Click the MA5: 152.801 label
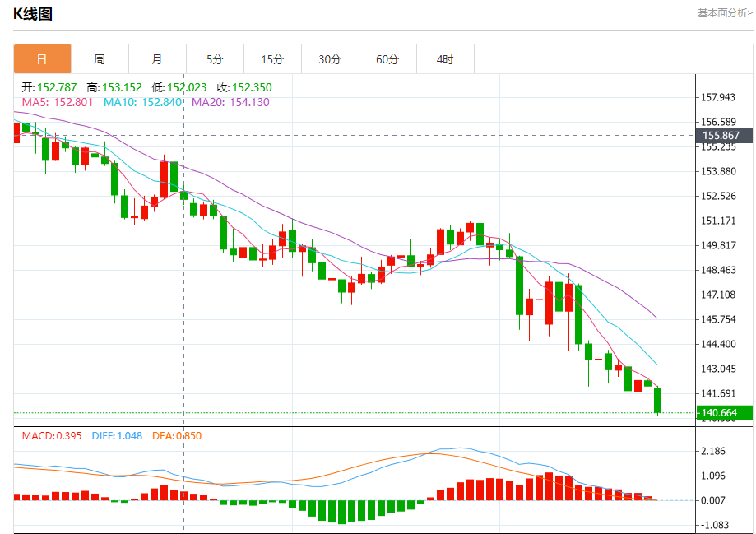Image resolution: width=756 pixels, height=534 pixels. click(58, 102)
